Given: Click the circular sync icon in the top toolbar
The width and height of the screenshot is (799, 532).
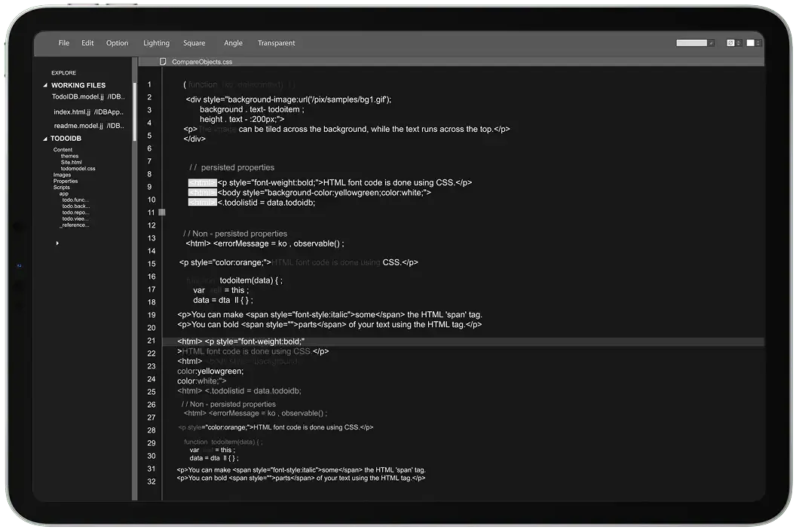Looking at the screenshot, I should 730,43.
